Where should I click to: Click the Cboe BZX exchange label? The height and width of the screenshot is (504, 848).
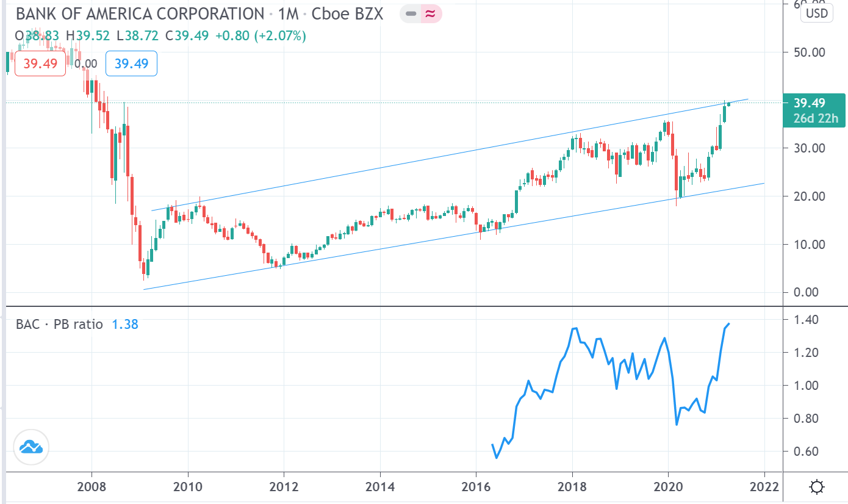348,13
